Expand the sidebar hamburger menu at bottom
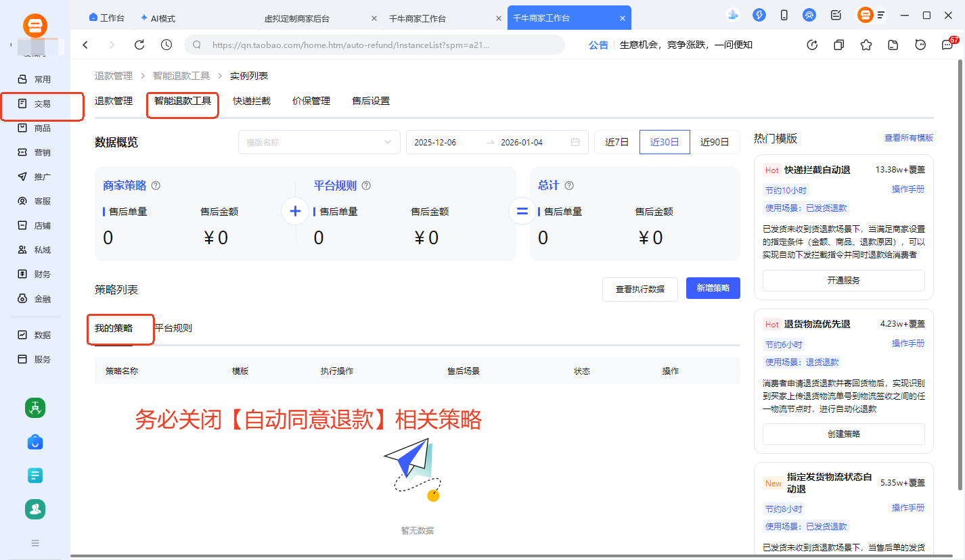Viewport: 965px width, 560px height. (35, 542)
